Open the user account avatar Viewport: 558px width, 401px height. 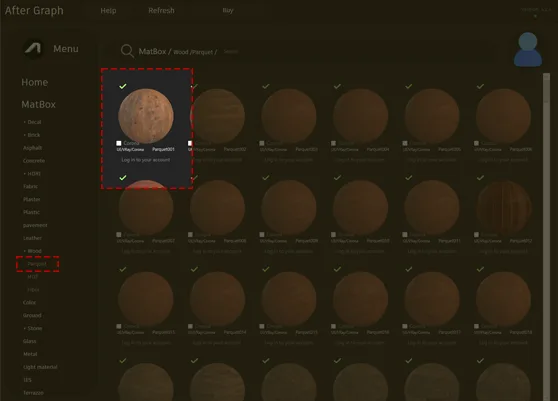pyautogui.click(x=528, y=49)
